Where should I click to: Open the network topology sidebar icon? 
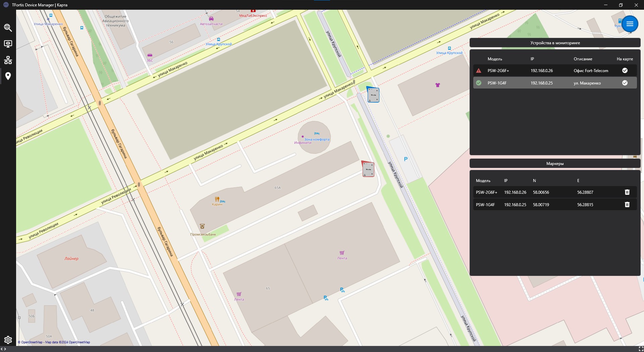pos(8,60)
